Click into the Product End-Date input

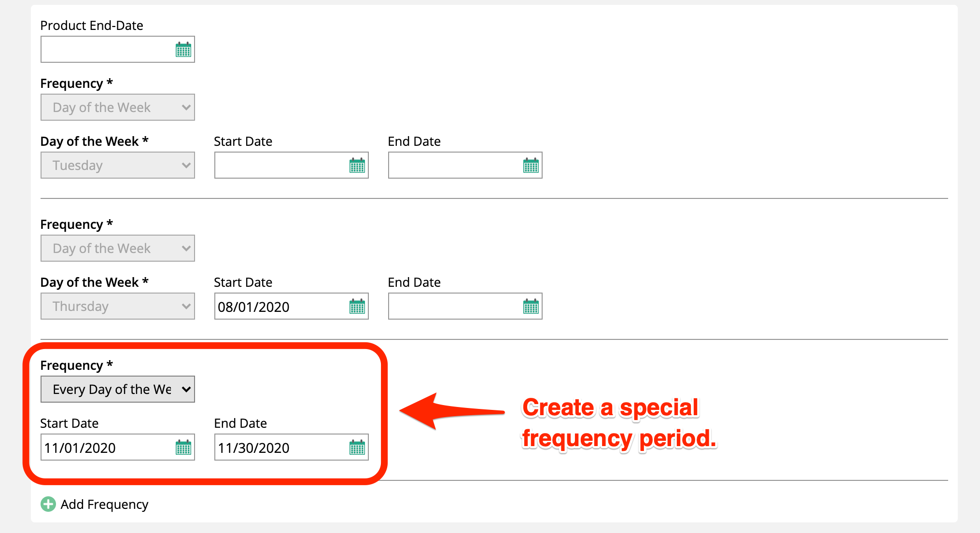coord(106,50)
